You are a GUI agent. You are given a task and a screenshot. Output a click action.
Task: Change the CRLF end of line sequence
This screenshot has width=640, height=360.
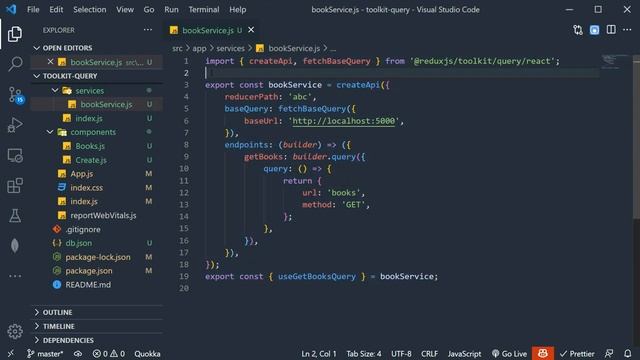click(429, 353)
